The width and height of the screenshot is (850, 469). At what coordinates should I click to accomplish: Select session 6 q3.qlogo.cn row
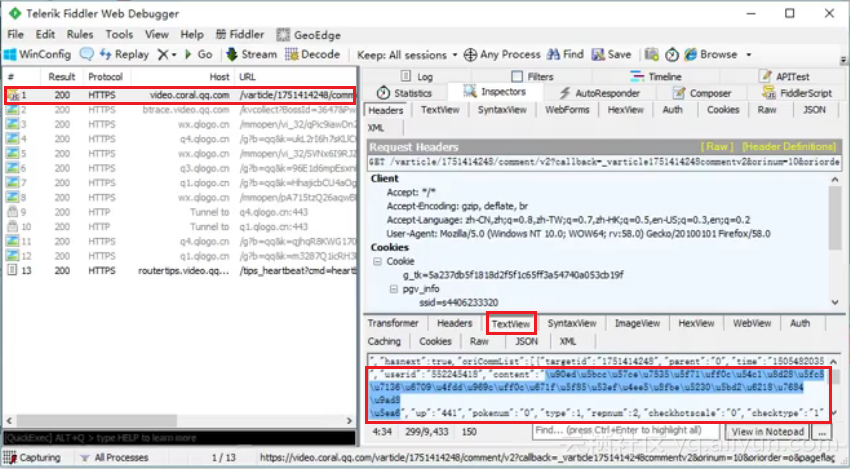181,168
